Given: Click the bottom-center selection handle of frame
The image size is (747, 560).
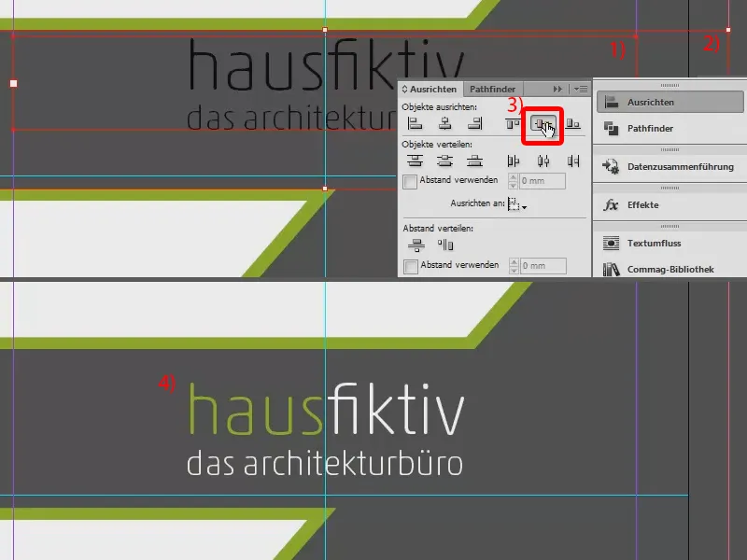Looking at the screenshot, I should pyautogui.click(x=325, y=189).
